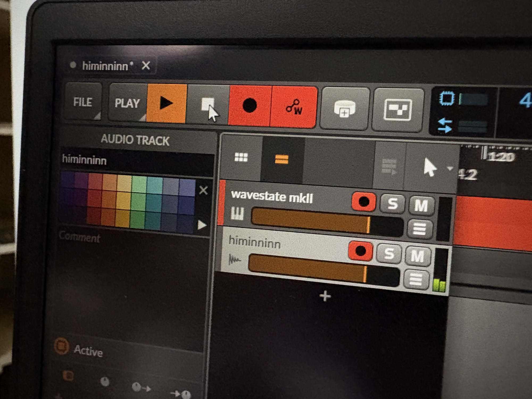The height and width of the screenshot is (399, 532).
Task: Select the orange arranger timeline view icon
Action: 281,159
